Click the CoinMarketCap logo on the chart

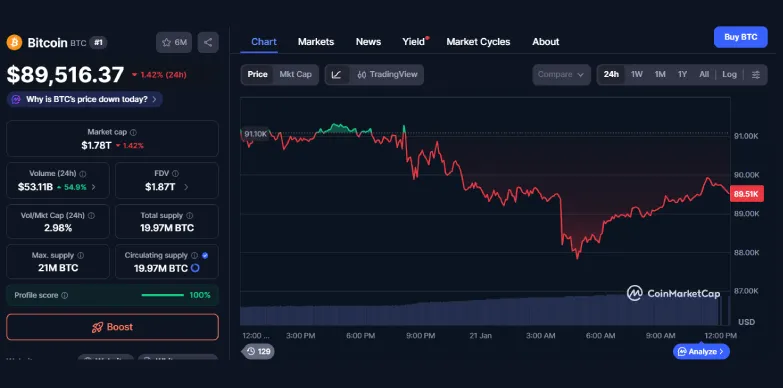(x=673, y=293)
